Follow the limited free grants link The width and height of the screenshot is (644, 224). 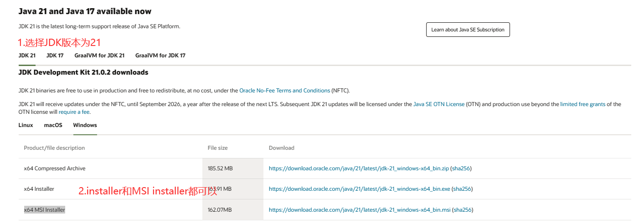click(582, 104)
